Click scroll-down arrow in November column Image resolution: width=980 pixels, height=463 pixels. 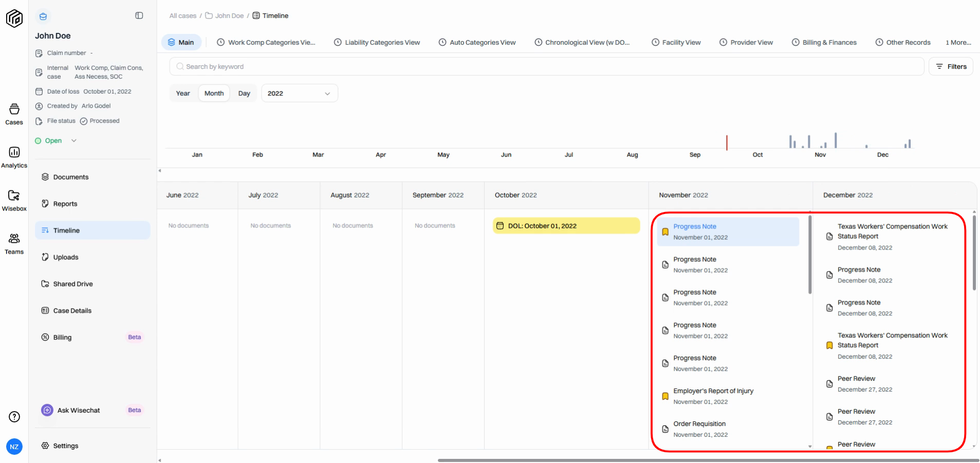pyautogui.click(x=810, y=447)
